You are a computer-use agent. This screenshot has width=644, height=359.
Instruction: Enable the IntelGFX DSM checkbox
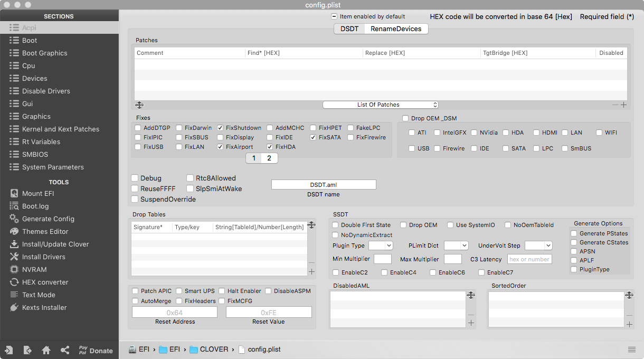pos(437,133)
